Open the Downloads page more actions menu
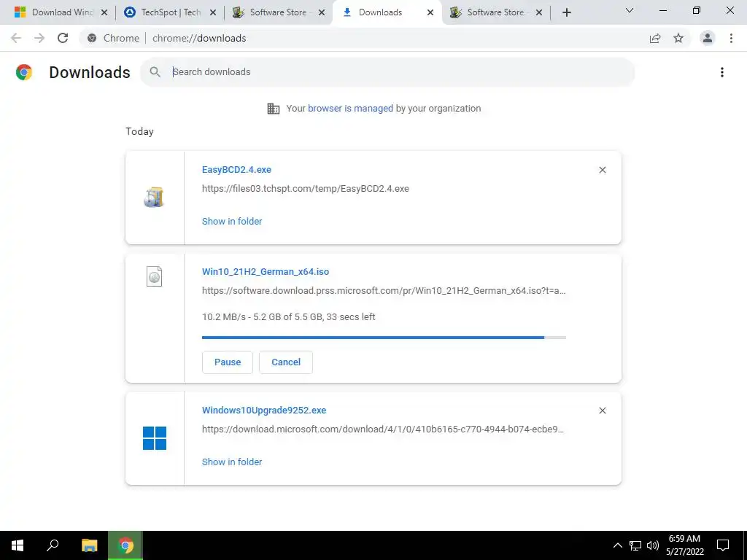The height and width of the screenshot is (560, 747). coord(722,72)
